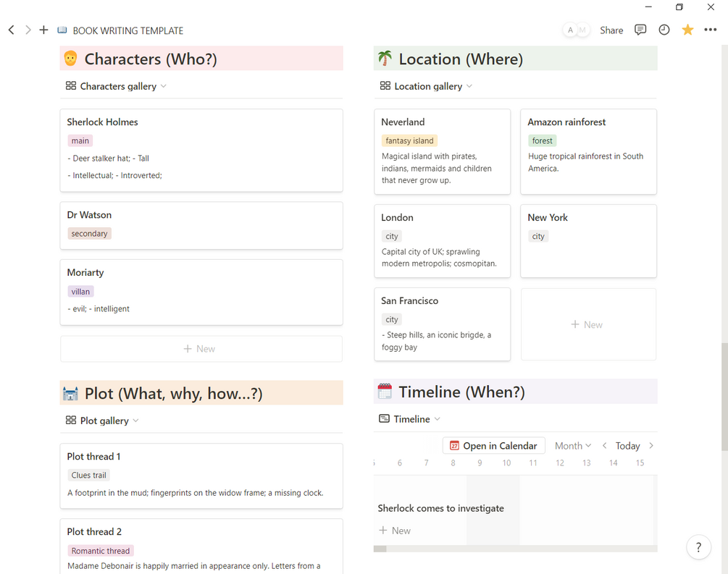The height and width of the screenshot is (574, 728).
Task: Open the Month timeline scale dropdown
Action: pyautogui.click(x=573, y=446)
